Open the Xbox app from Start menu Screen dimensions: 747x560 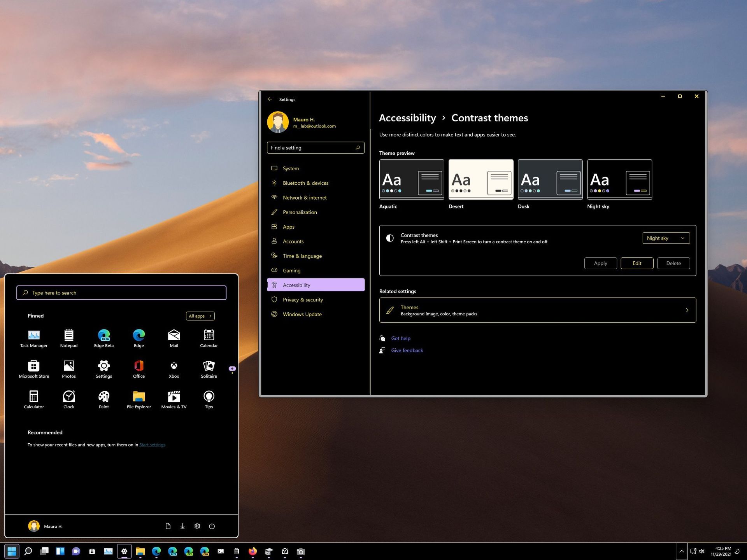coord(174,368)
